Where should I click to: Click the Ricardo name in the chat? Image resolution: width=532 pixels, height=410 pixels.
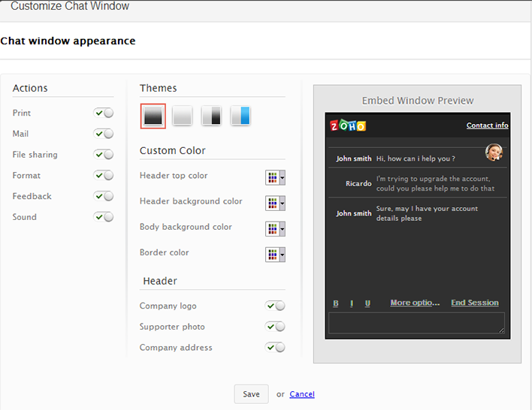pyautogui.click(x=358, y=183)
